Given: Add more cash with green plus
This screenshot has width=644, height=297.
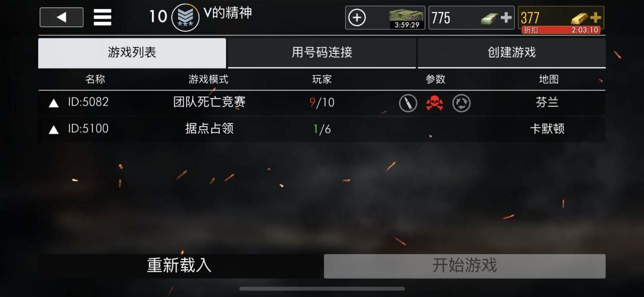Looking at the screenshot, I should point(506,18).
